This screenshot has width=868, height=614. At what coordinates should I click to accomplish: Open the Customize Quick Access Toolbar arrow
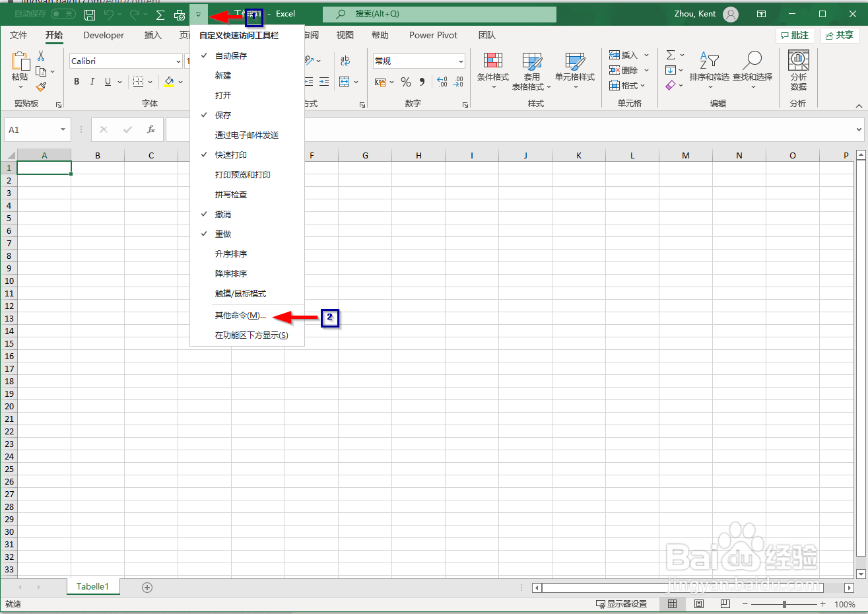[x=198, y=15]
